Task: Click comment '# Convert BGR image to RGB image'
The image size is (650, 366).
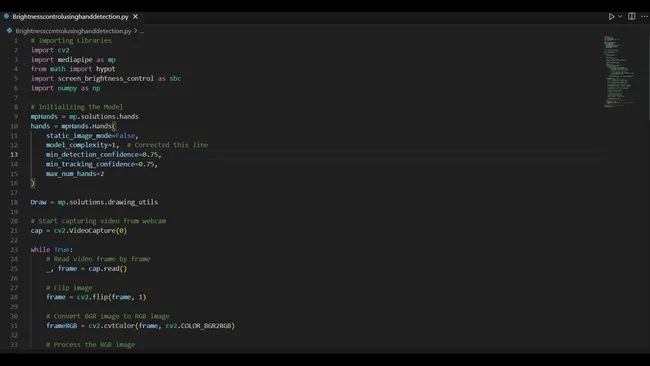Action: coord(108,316)
